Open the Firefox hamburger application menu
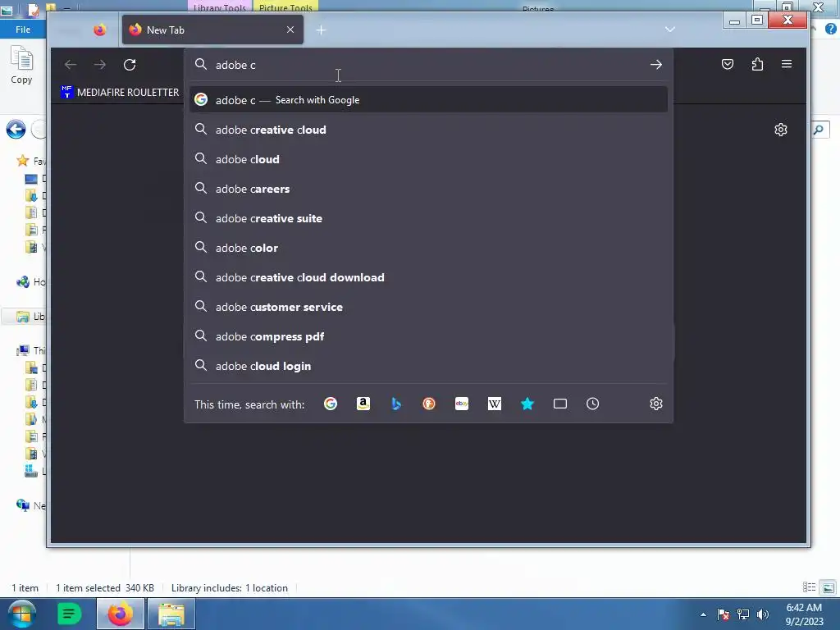The width and height of the screenshot is (840, 630). 787,64
